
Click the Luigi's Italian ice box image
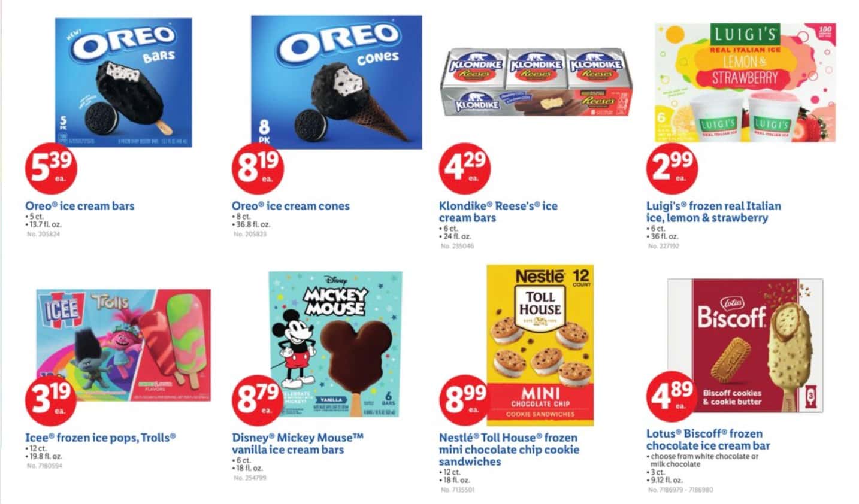[x=745, y=83]
